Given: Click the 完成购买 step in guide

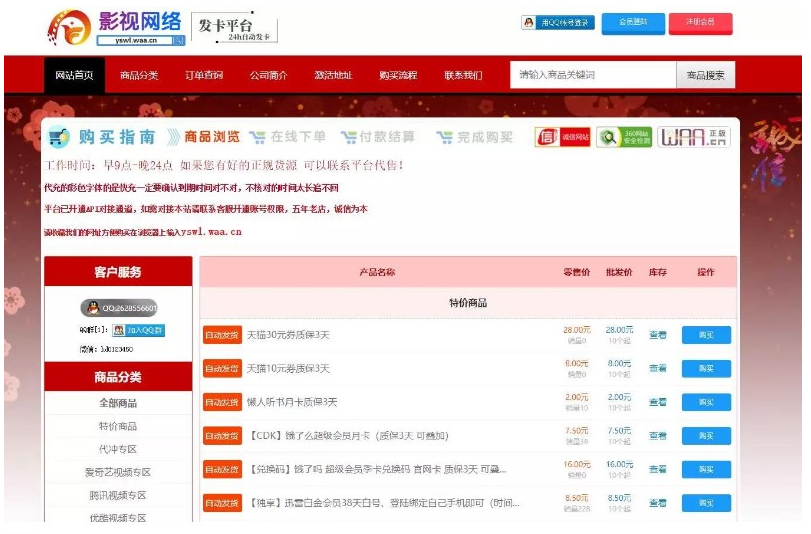Looking at the screenshot, I should (475, 137).
